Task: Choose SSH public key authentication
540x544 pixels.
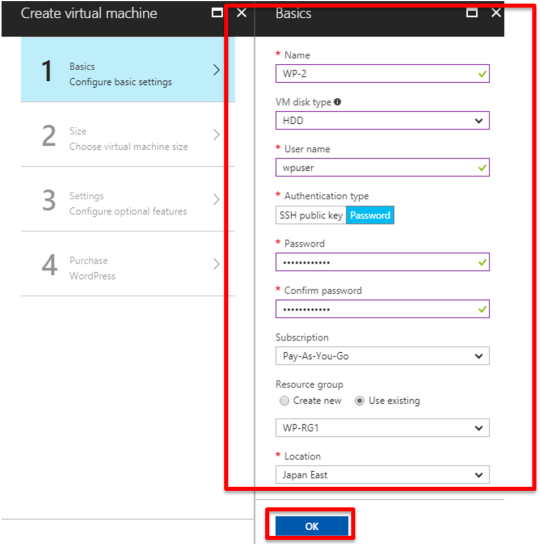Action: tap(311, 215)
